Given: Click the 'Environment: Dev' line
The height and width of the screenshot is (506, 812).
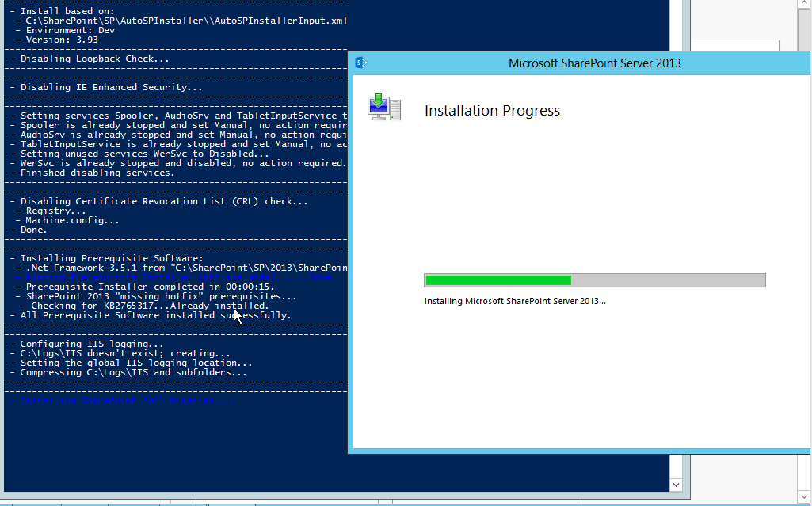Looking at the screenshot, I should click(65, 30).
